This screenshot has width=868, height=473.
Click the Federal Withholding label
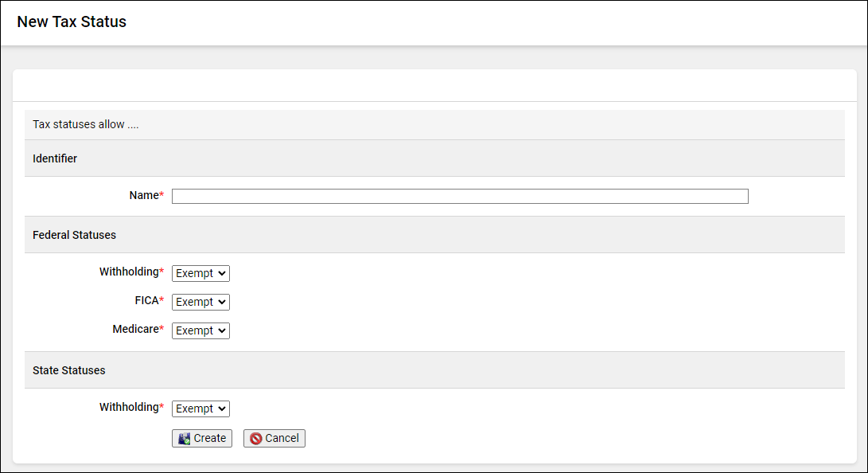point(129,272)
